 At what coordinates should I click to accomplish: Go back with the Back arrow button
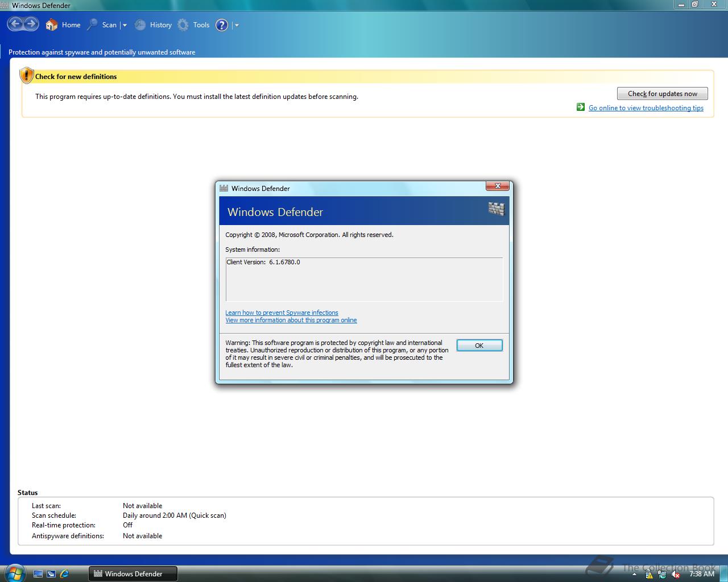15,24
